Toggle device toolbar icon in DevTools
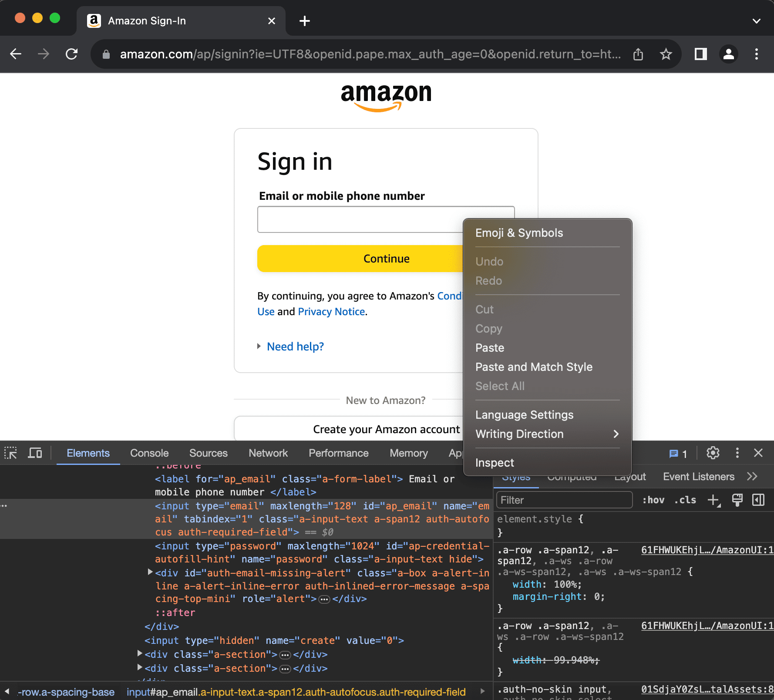 coord(35,453)
